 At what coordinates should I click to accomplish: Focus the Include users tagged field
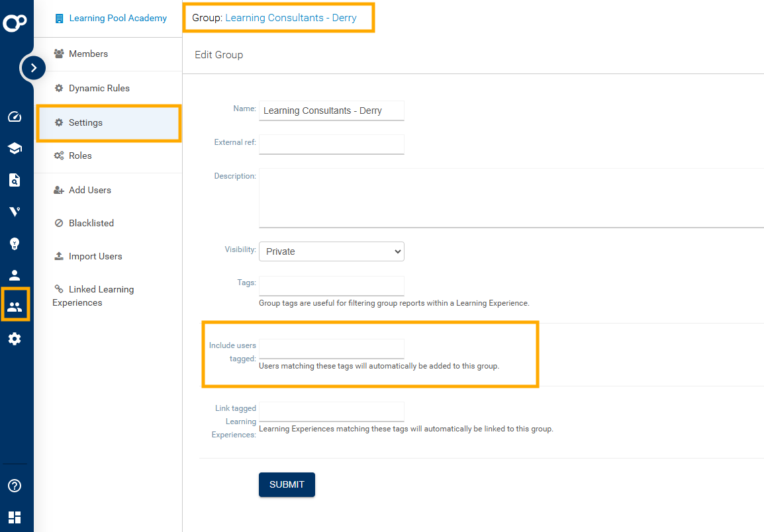coord(331,348)
